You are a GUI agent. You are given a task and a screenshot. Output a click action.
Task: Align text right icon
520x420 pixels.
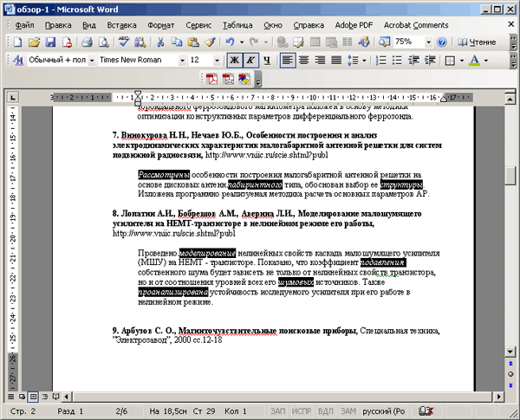pos(320,60)
